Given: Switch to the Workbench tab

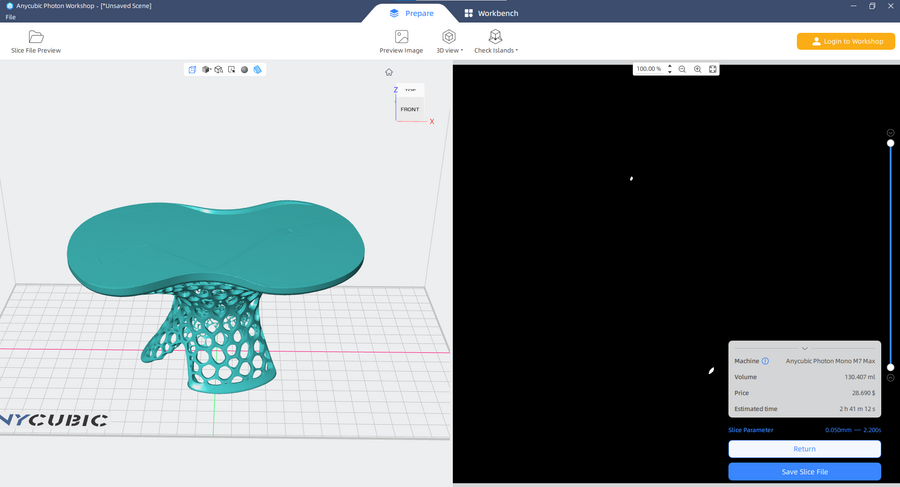Looking at the screenshot, I should [489, 13].
